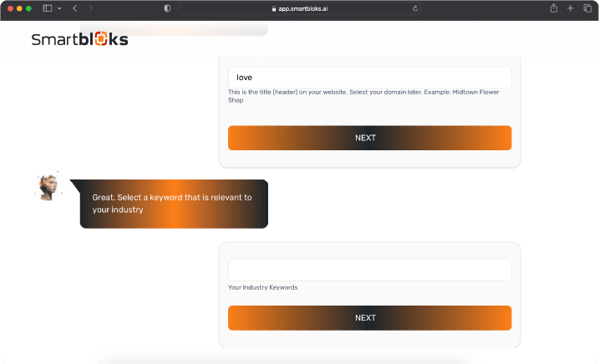The width and height of the screenshot is (599, 364).
Task: Click NEXT below the website title field
Action: click(x=370, y=138)
